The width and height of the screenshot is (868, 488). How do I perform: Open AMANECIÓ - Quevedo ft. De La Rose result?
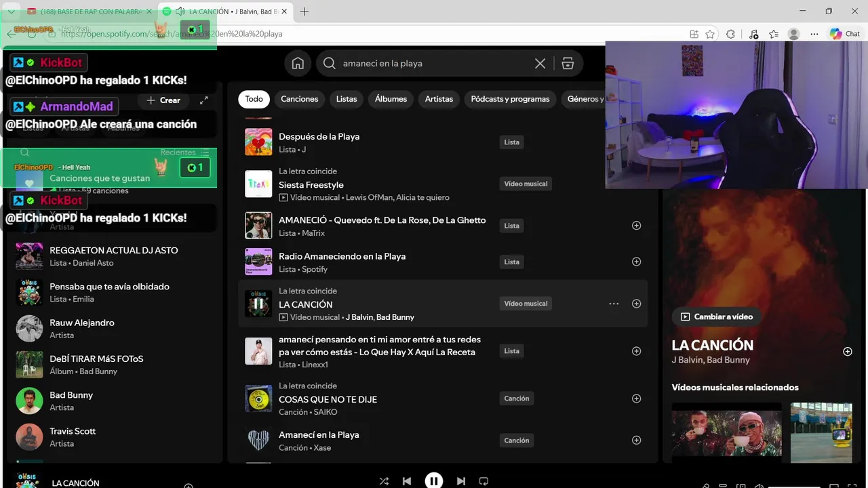[x=382, y=220]
